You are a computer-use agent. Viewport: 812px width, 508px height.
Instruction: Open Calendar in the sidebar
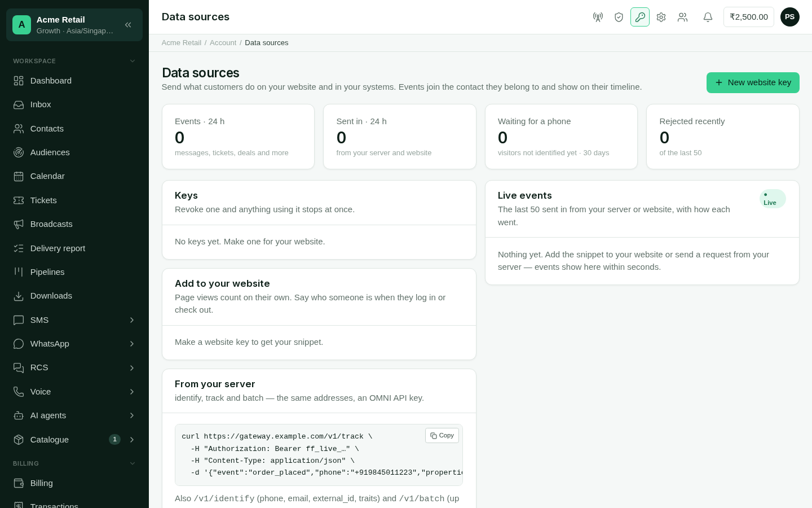(x=74, y=176)
